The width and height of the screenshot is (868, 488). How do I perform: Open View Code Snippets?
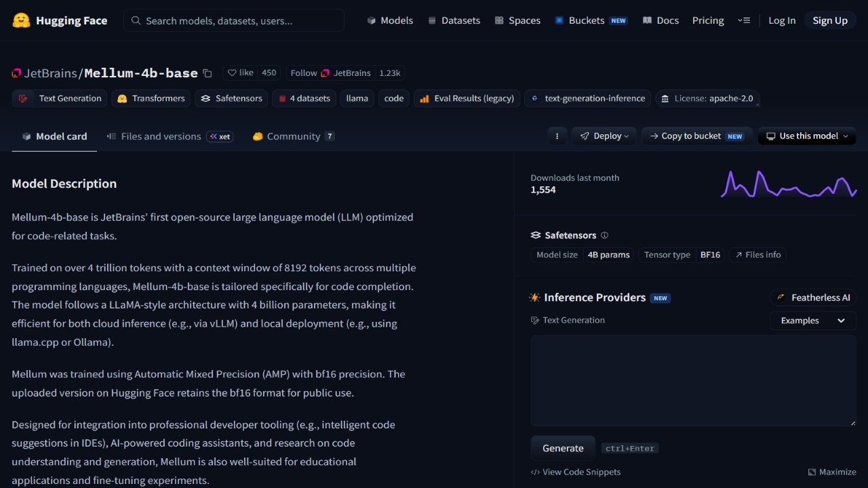(x=576, y=472)
